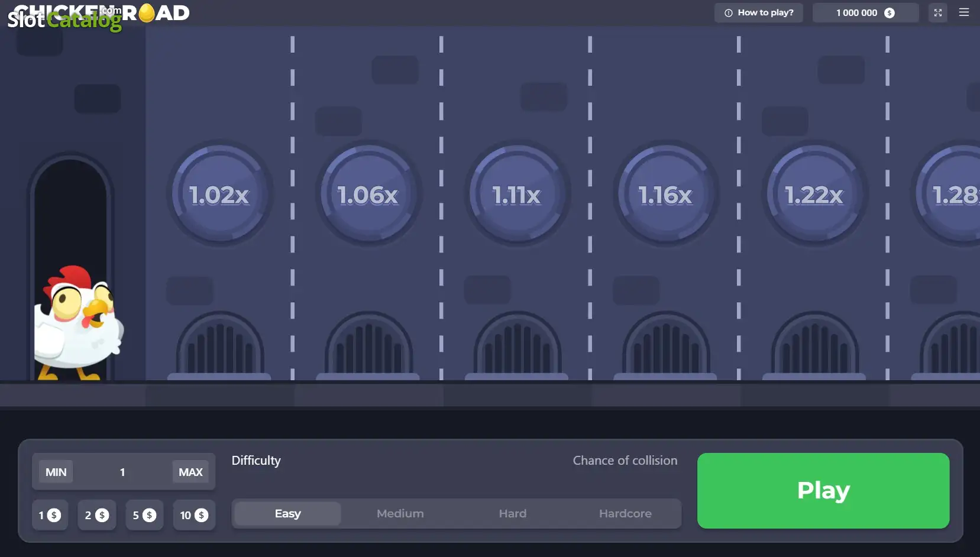Select Easy difficulty

287,514
